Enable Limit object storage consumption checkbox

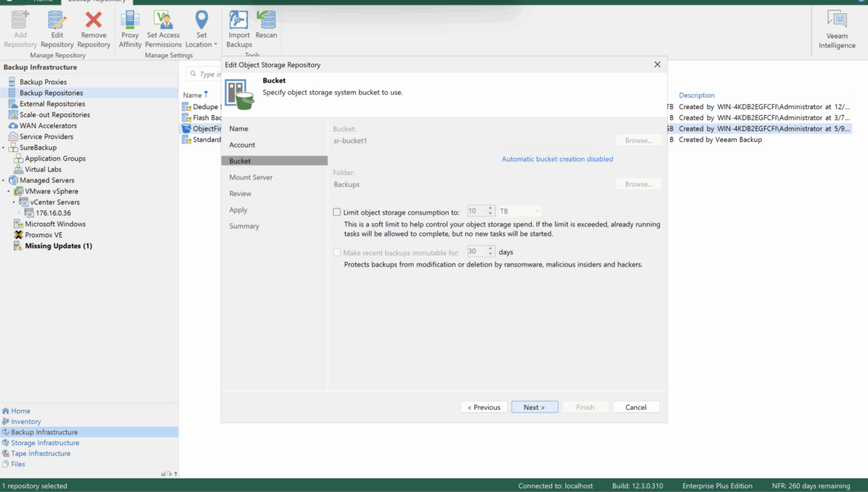[x=337, y=212]
